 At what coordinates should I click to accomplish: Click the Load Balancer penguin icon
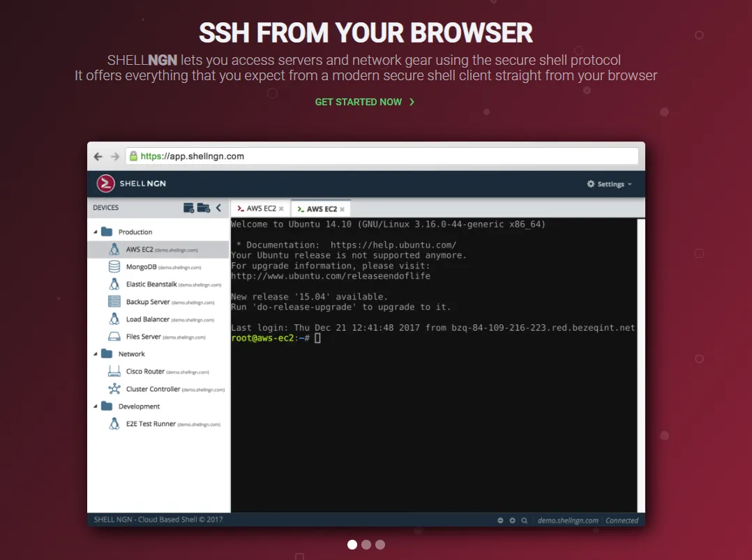(114, 319)
